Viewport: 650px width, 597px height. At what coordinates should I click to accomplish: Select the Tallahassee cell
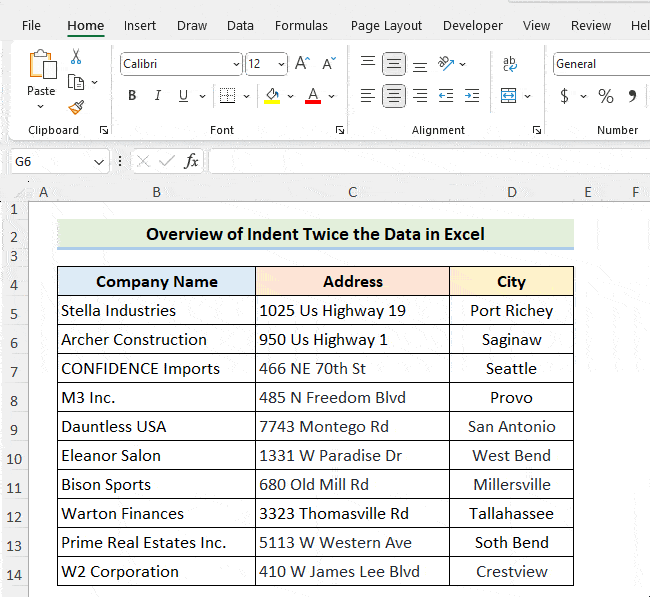[x=512, y=513]
